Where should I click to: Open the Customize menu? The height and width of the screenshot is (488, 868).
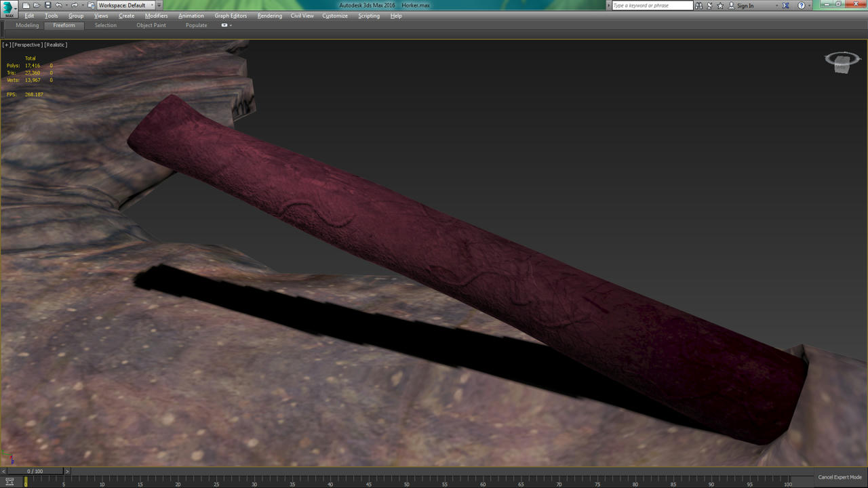point(335,16)
